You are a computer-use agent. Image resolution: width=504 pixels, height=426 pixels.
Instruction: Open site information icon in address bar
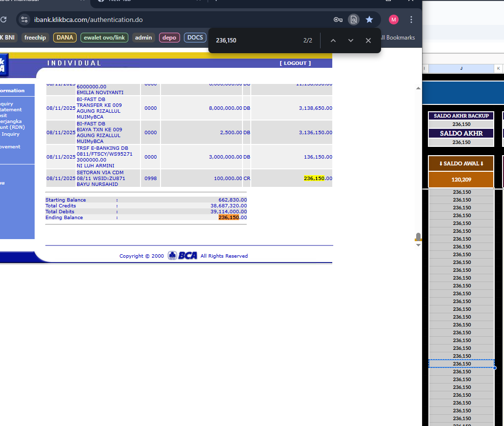[24, 20]
